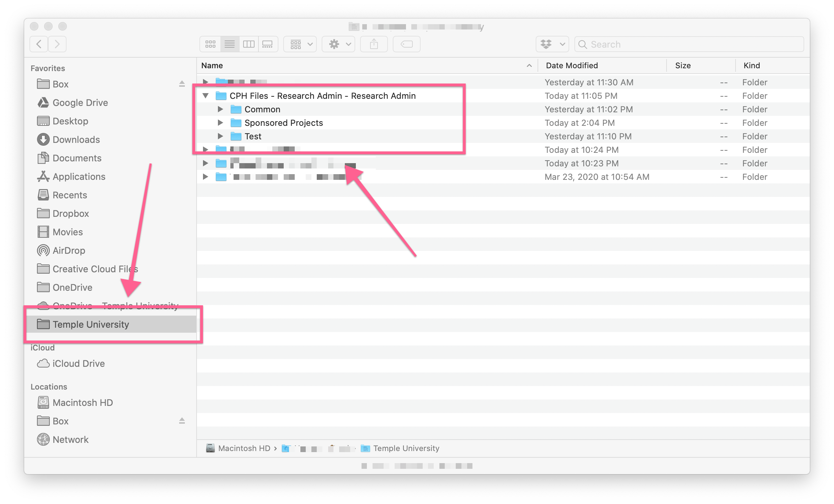The width and height of the screenshot is (834, 504).
Task: Collapse CPH Files - Research Admin folder
Action: [205, 96]
